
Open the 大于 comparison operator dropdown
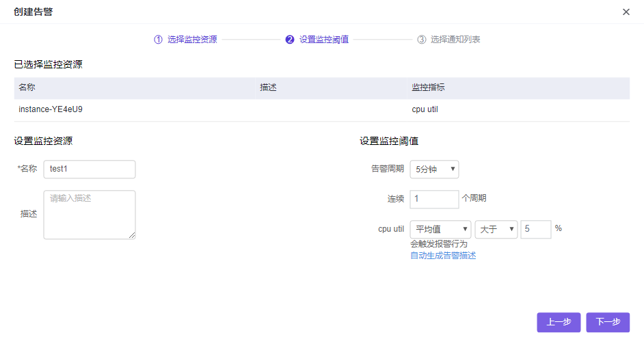496,229
